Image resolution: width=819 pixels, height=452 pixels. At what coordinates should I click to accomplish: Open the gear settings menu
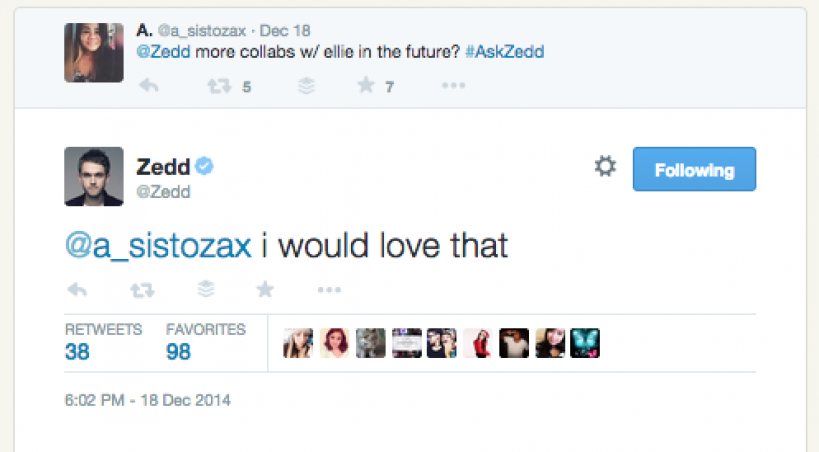tap(605, 167)
